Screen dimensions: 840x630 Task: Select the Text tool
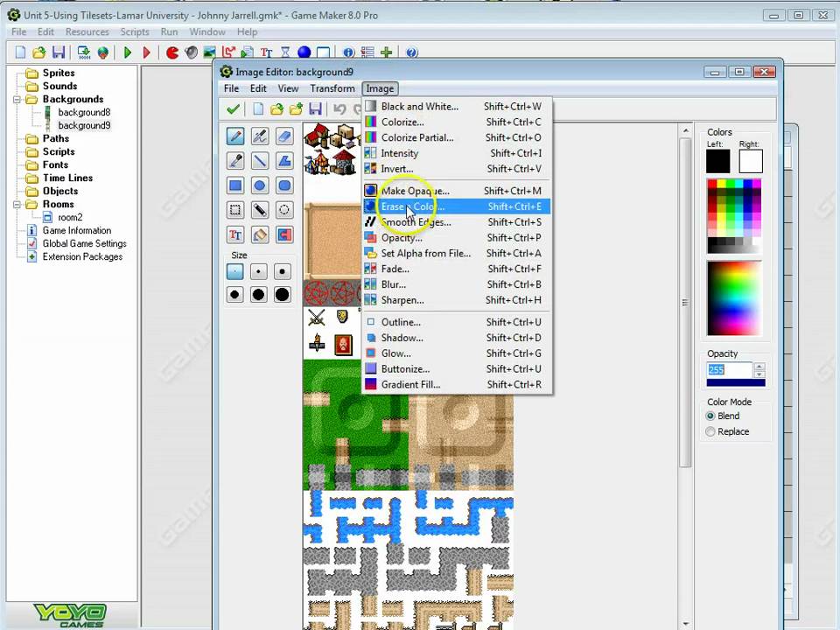(x=235, y=234)
